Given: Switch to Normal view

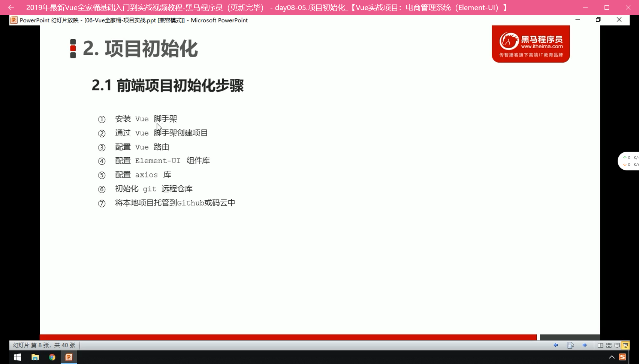Looking at the screenshot, I should [x=600, y=345].
